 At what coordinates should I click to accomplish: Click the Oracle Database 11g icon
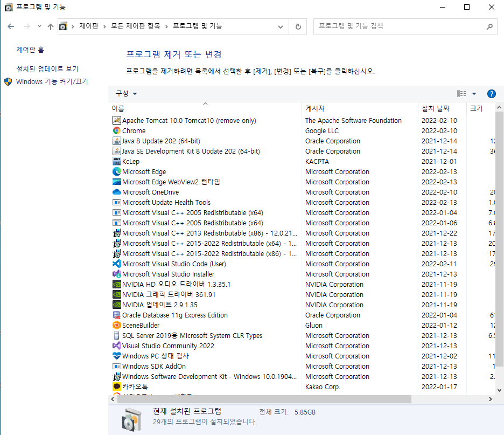[117, 315]
